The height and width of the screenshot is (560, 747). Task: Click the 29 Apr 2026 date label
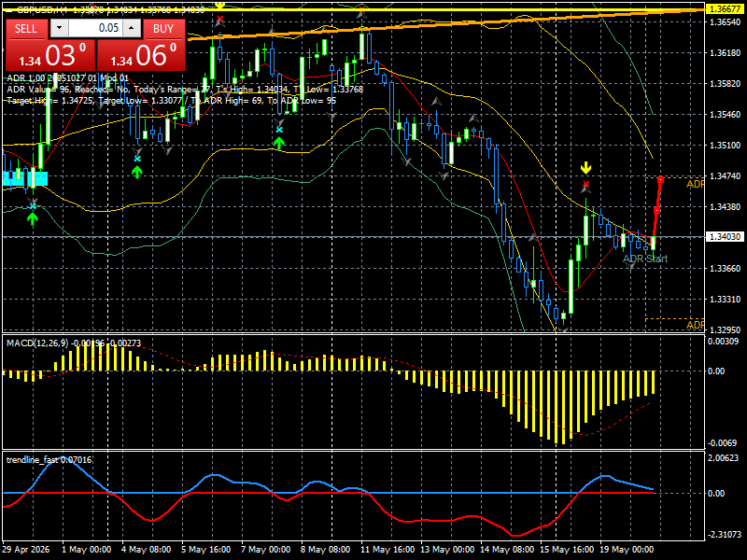point(26,549)
